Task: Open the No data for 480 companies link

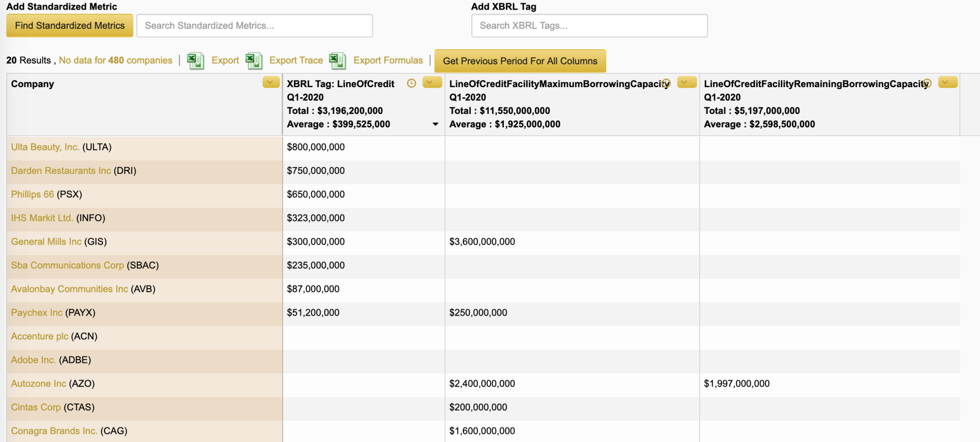Action: point(115,60)
